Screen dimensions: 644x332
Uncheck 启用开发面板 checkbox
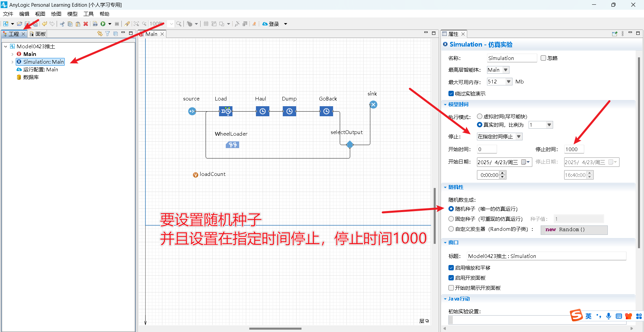pos(451,278)
